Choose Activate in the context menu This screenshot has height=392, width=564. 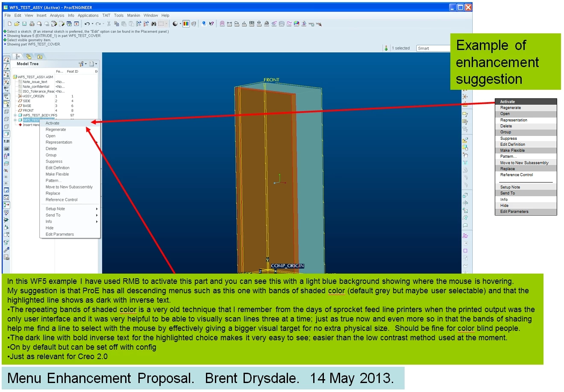pyautogui.click(x=70, y=123)
